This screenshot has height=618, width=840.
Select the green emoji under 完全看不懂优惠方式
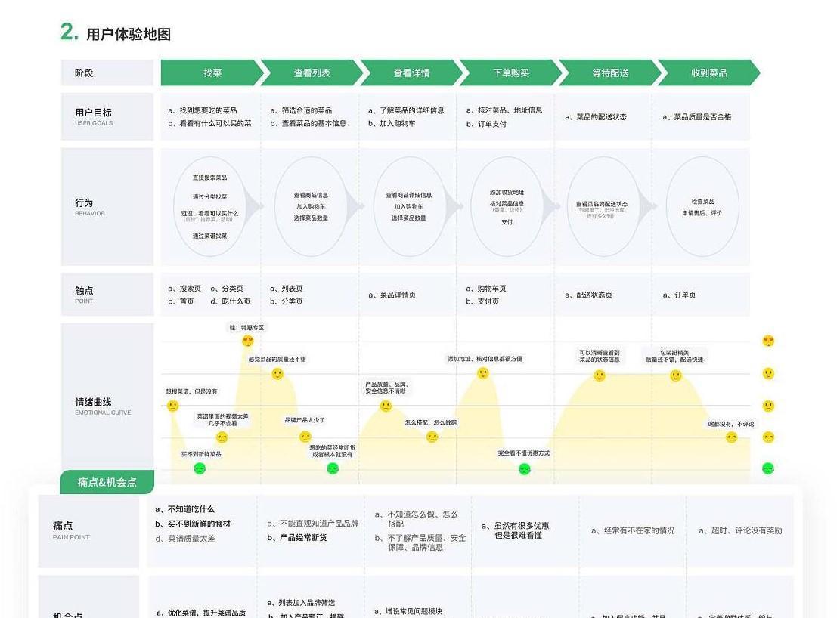(x=525, y=469)
